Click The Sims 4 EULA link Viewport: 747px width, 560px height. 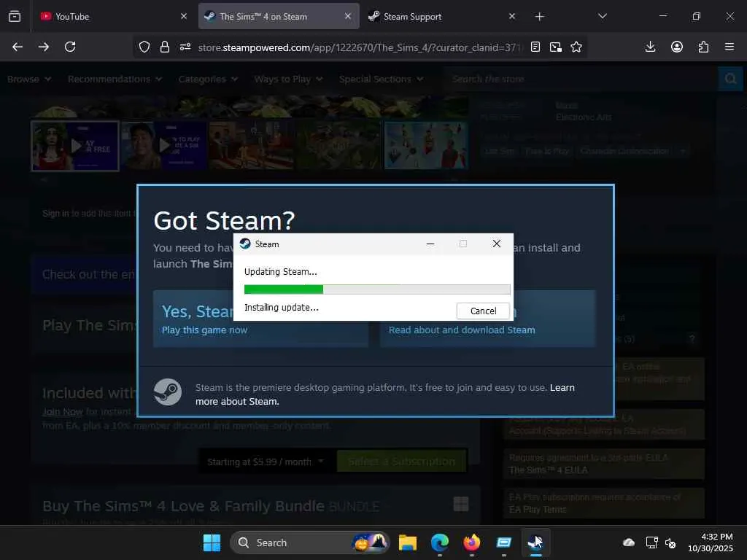(549, 470)
